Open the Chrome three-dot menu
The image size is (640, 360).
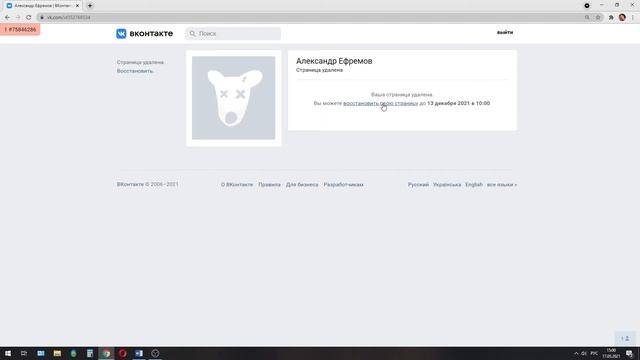point(633,18)
